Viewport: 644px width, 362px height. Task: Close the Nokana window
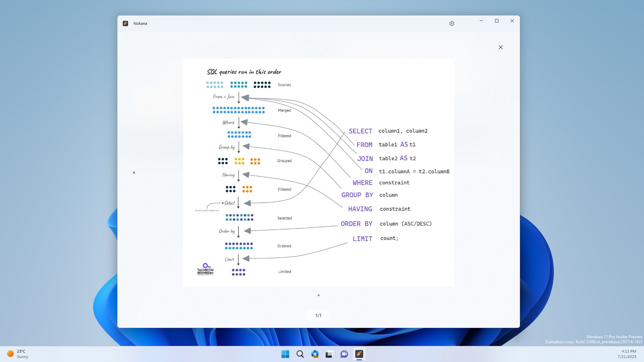click(x=512, y=21)
